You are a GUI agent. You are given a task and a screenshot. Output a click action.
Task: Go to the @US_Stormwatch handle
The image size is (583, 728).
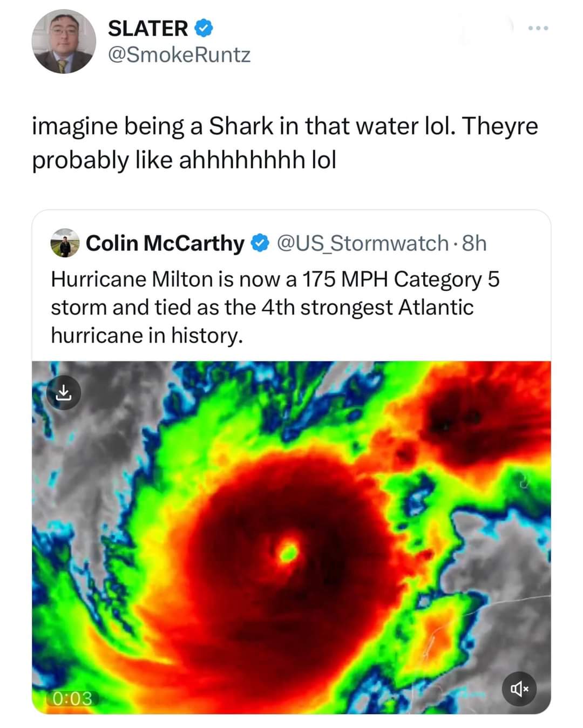click(363, 243)
